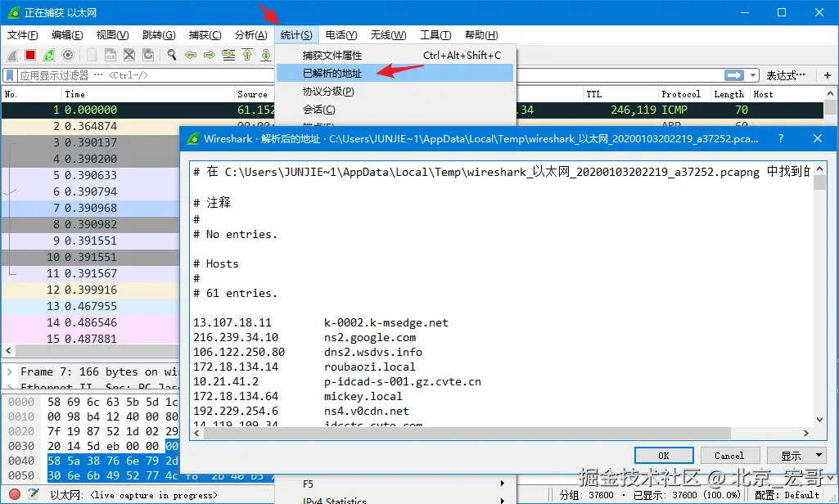Add filter button with plus icon
The width and height of the screenshot is (839, 504).
[x=828, y=75]
